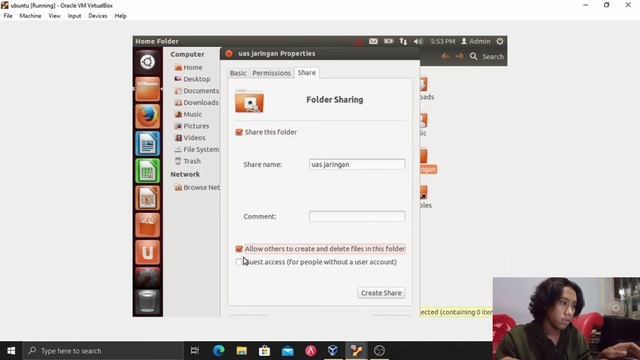Click the forward arrow in file manager toolbar
This screenshot has height=360, width=640.
460,56
